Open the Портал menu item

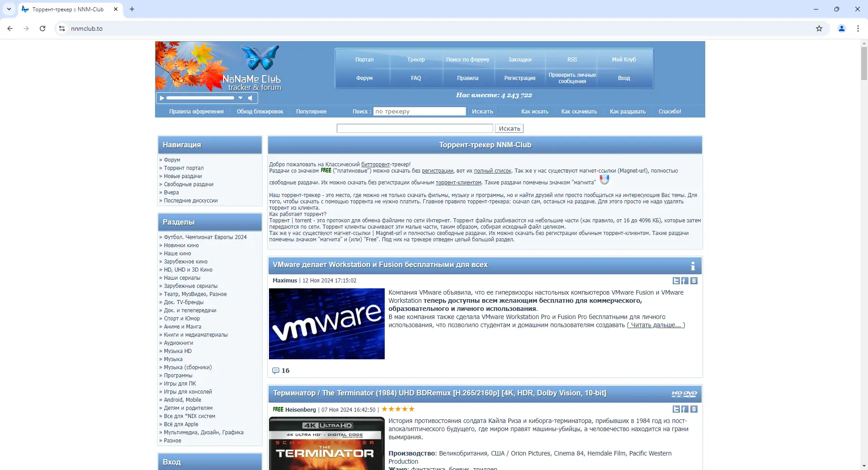click(x=364, y=60)
